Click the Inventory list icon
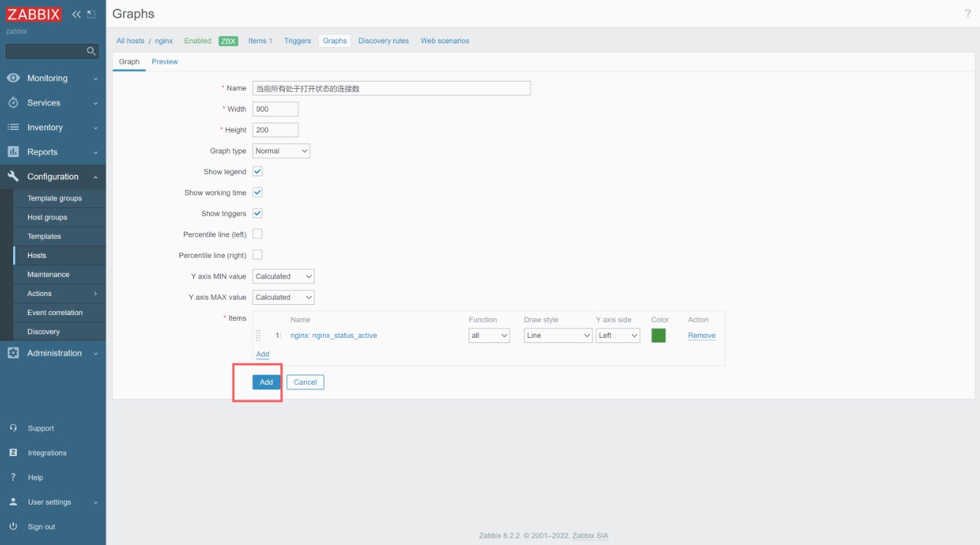Image resolution: width=980 pixels, height=545 pixels. pyautogui.click(x=13, y=127)
